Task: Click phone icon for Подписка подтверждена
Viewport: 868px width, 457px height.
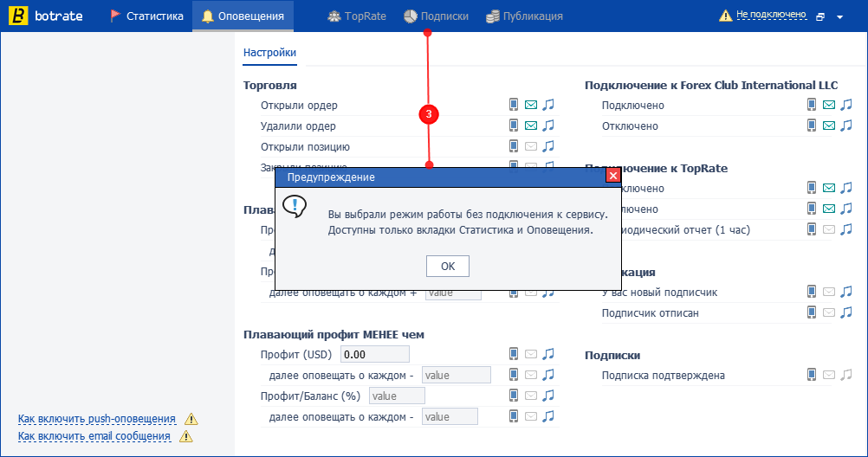Action: click(x=812, y=375)
